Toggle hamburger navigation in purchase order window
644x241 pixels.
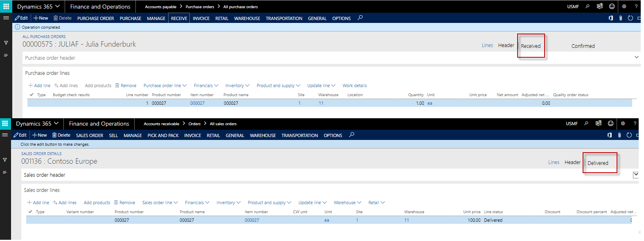pyautogui.click(x=6, y=18)
